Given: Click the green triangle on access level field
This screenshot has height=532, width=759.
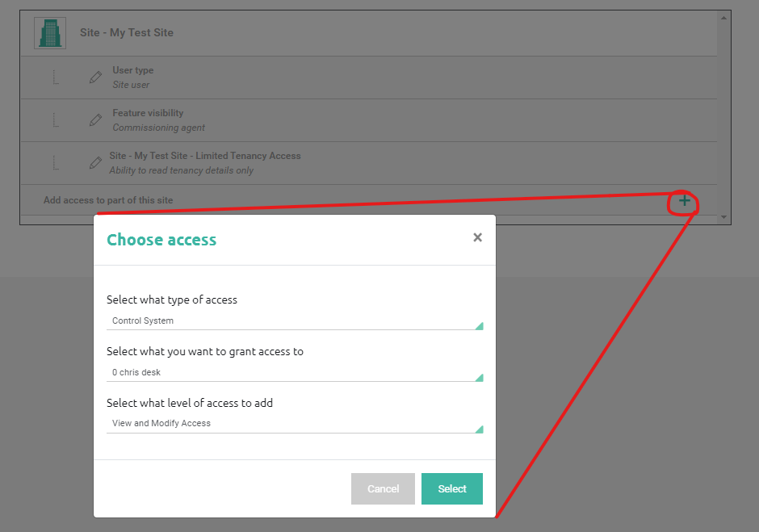Looking at the screenshot, I should tap(479, 429).
